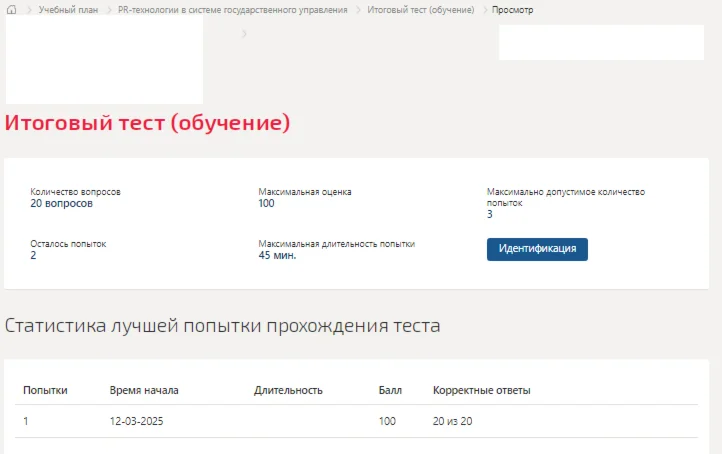
Task: Select the 12-03-2025 start date cell
Action: click(x=136, y=421)
